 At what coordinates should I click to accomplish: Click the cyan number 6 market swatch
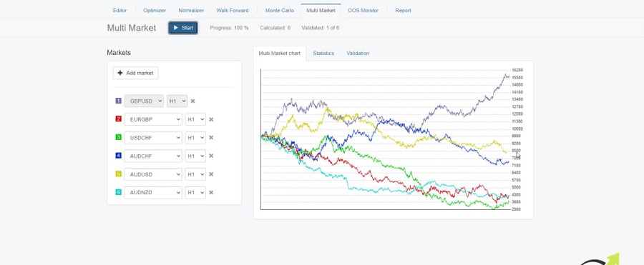tap(118, 192)
